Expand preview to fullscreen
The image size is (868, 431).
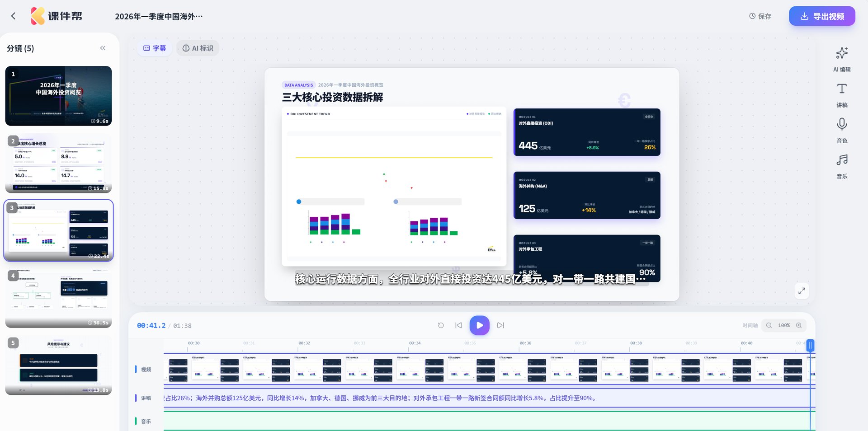click(802, 291)
